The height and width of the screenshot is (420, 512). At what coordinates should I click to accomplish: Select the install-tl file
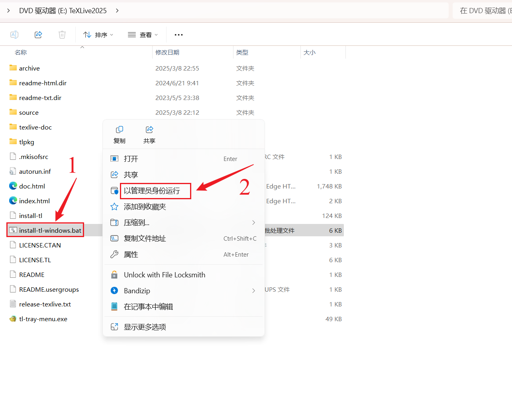[31, 216]
